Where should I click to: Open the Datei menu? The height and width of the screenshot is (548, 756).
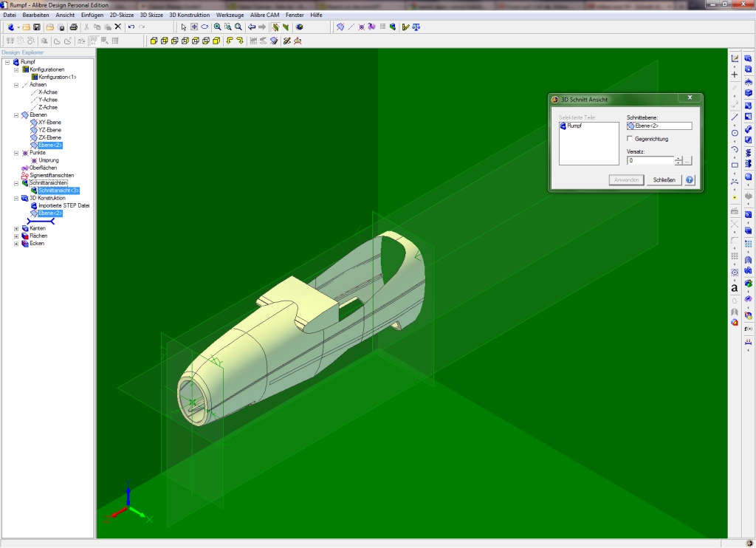tap(10, 15)
